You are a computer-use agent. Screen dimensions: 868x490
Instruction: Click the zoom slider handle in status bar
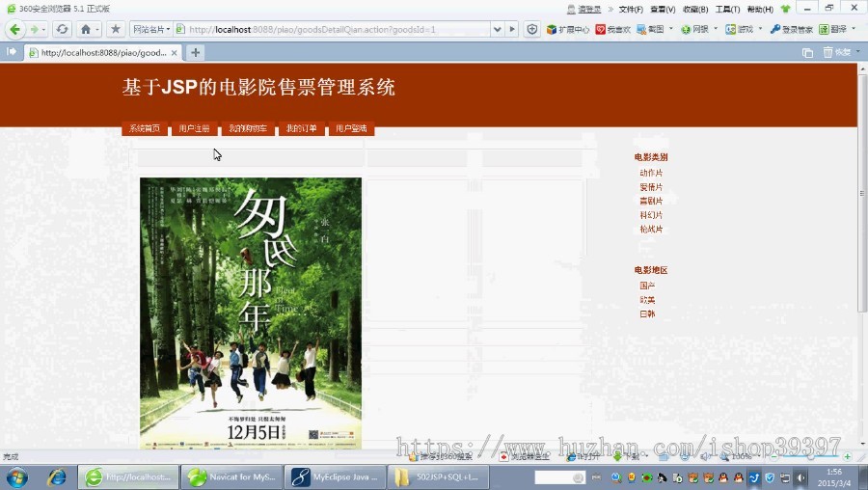[810, 457]
